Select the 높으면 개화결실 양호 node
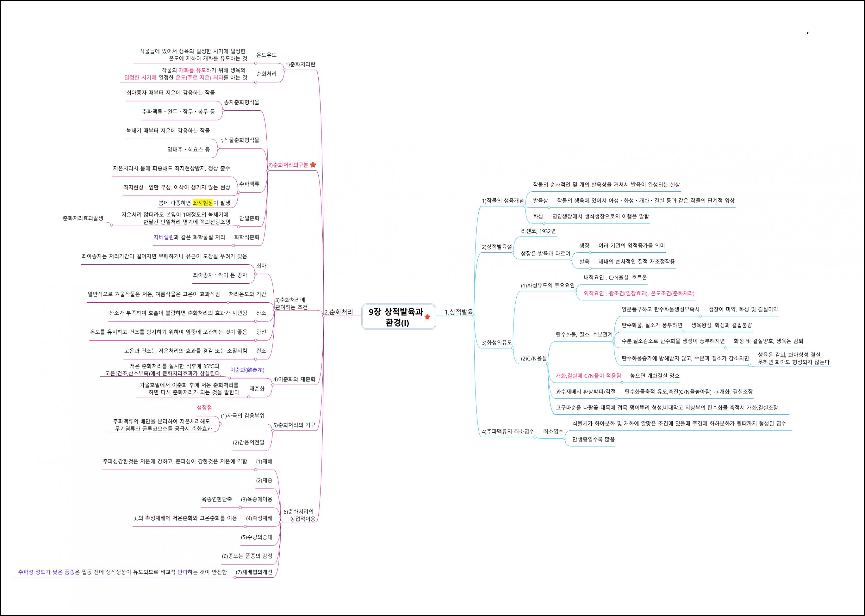The image size is (865, 616). tap(655, 376)
